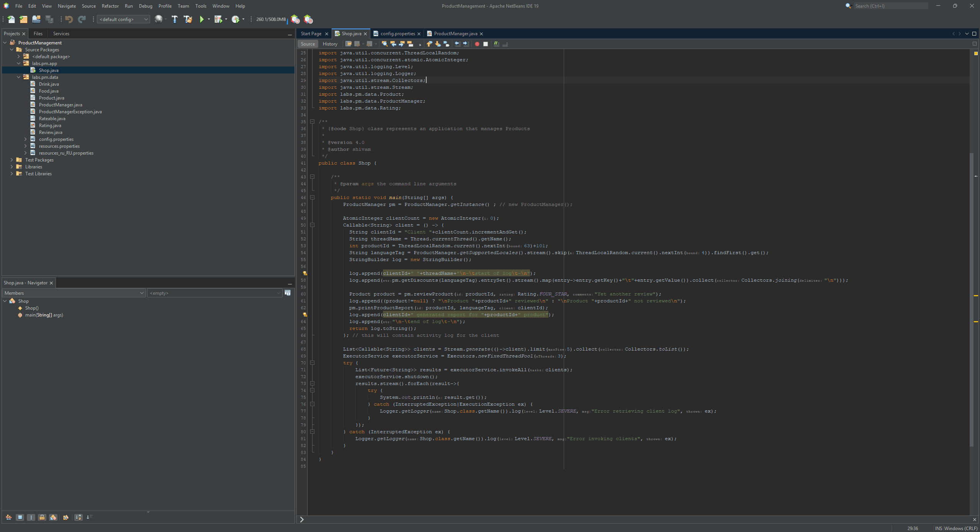Expand the Test Packages node
This screenshot has height=532, width=980.
tap(11, 160)
